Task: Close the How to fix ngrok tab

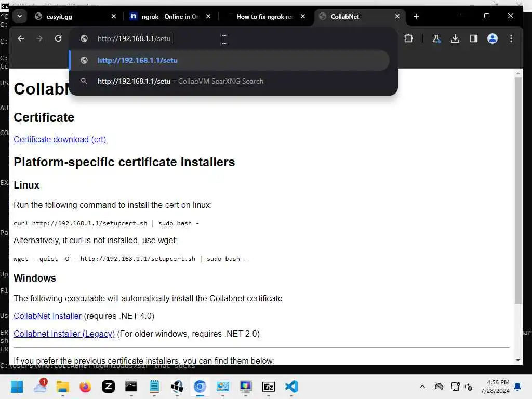Action: 303,16
